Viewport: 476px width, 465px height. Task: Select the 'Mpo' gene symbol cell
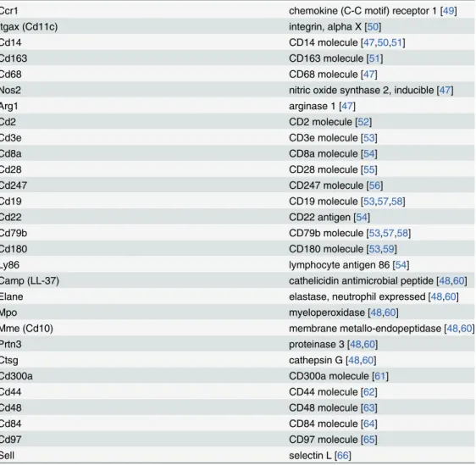(x=8, y=313)
